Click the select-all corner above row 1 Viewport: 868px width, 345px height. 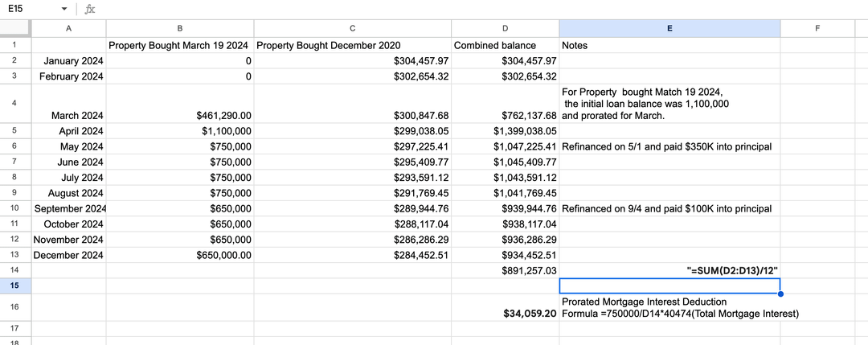click(x=14, y=28)
